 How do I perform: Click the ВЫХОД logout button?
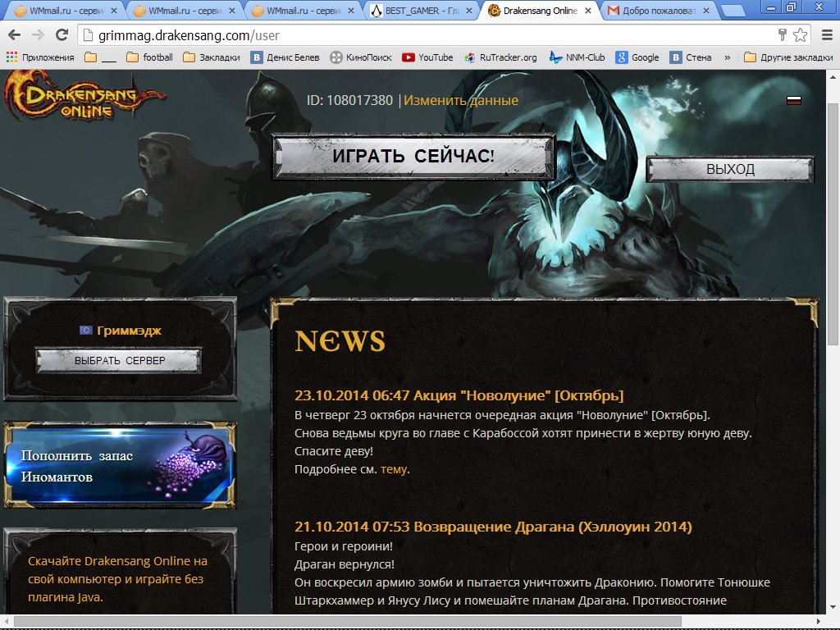730,169
